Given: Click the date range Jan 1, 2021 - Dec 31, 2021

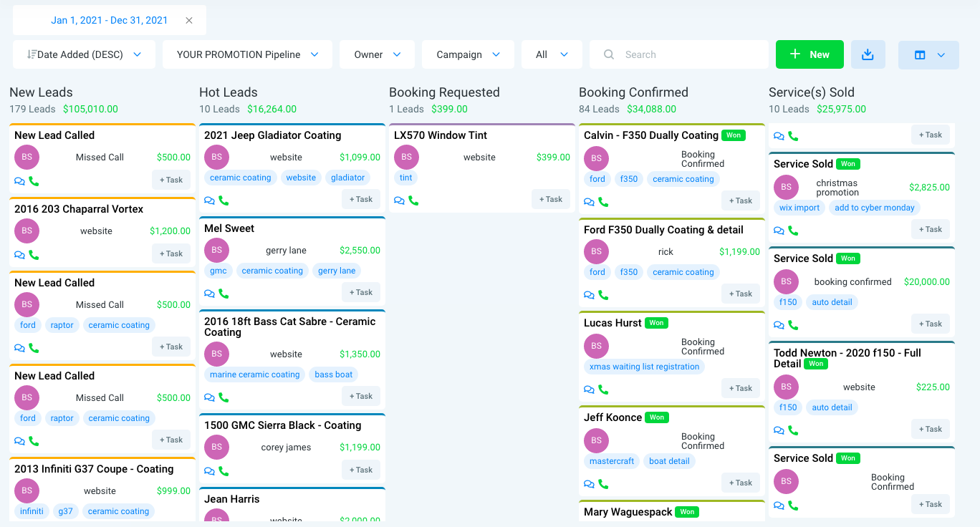Looking at the screenshot, I should 109,20.
